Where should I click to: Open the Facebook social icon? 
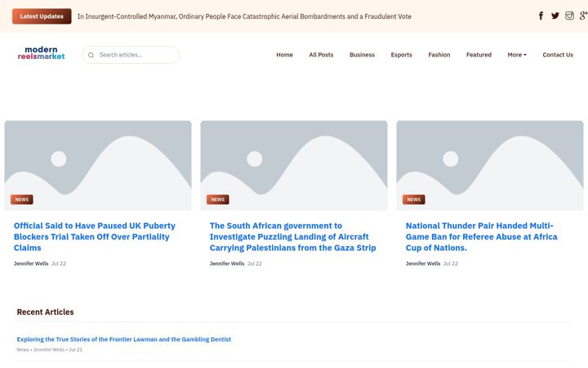pyautogui.click(x=541, y=16)
